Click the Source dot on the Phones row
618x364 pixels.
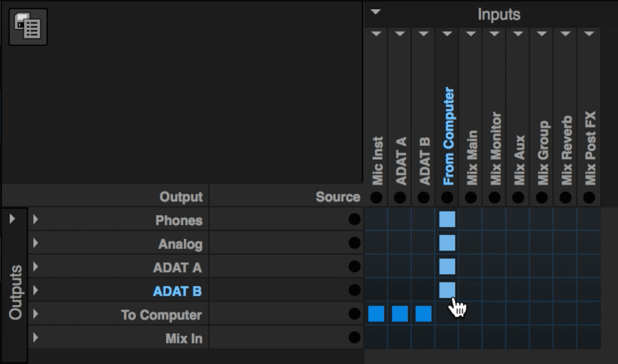(354, 220)
